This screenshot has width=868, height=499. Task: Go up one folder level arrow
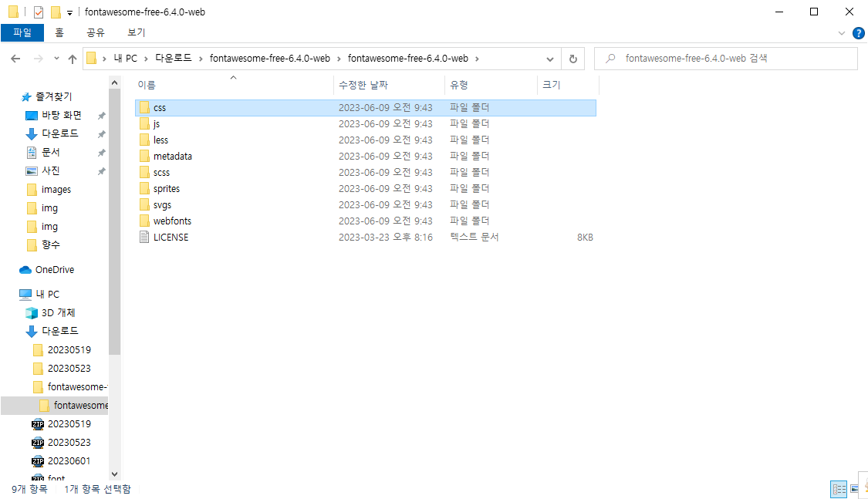tap(73, 59)
